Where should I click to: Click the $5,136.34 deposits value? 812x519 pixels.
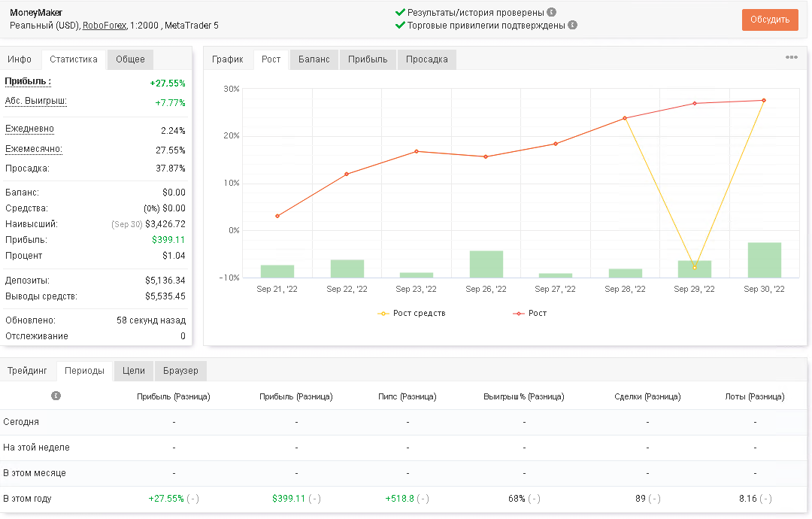pyautogui.click(x=165, y=281)
